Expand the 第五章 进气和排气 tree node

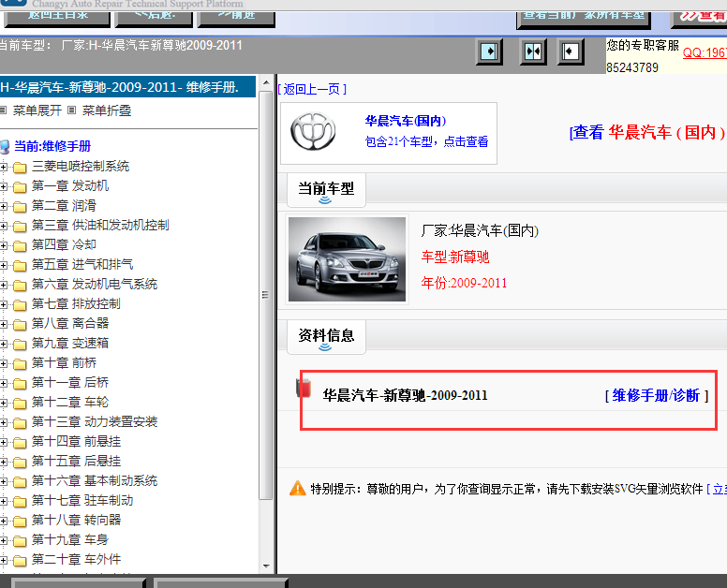3,266
